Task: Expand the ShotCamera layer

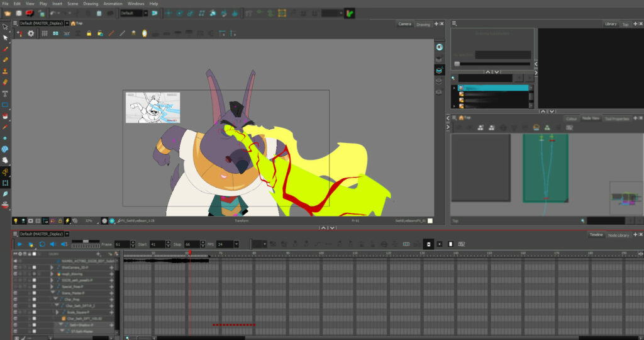Action: (x=52, y=268)
